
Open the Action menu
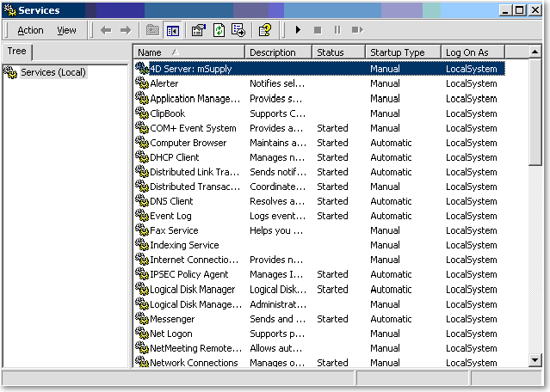[x=30, y=30]
